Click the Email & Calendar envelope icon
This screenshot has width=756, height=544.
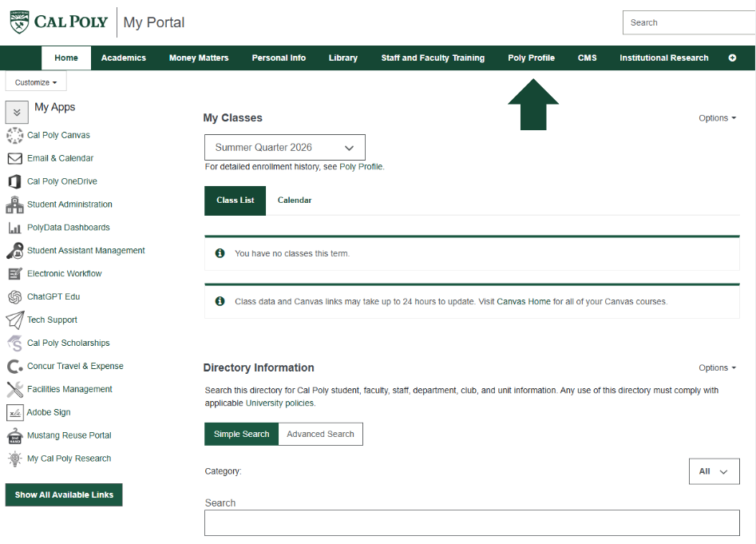pos(15,158)
